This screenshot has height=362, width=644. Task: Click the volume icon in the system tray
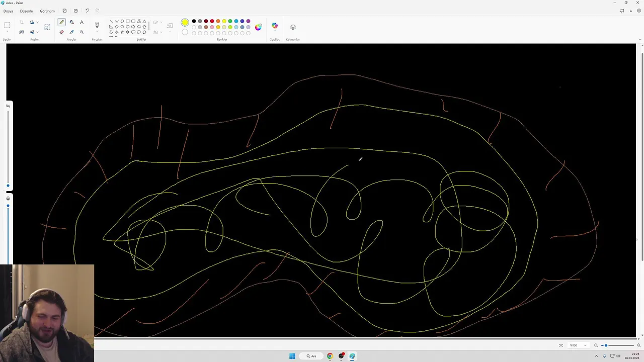point(618,356)
